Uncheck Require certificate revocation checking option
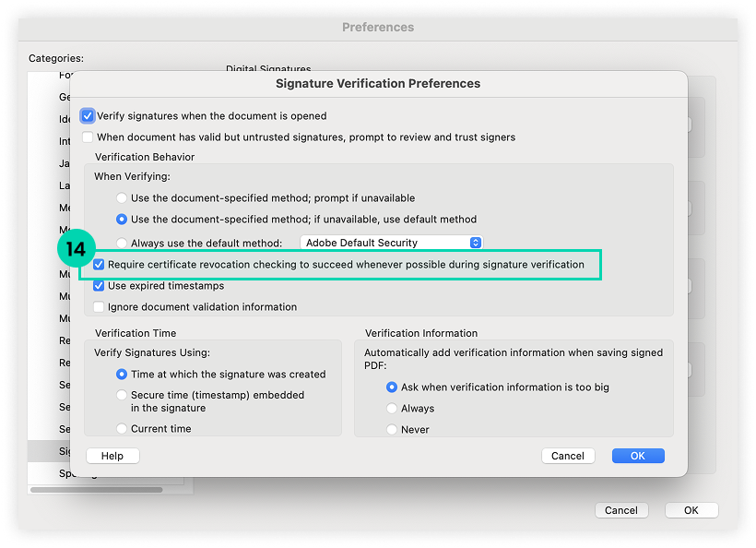The height and width of the screenshot is (548, 756). (x=99, y=265)
